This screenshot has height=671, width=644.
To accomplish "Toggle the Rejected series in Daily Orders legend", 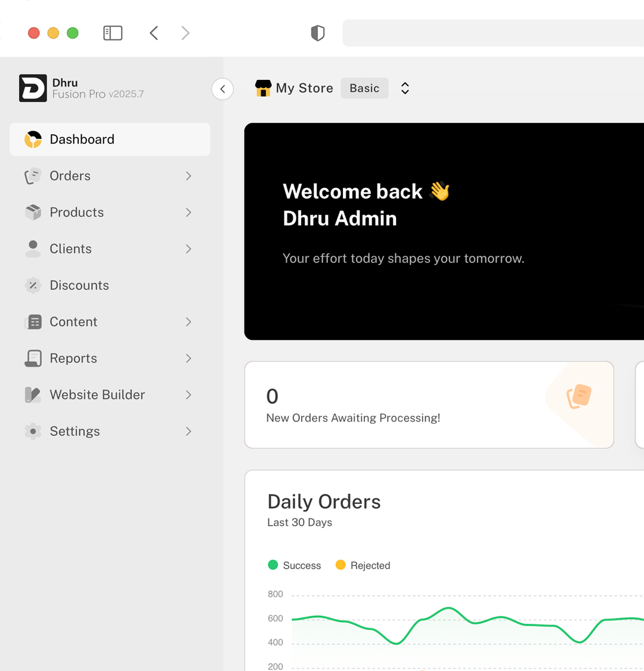I will [363, 565].
